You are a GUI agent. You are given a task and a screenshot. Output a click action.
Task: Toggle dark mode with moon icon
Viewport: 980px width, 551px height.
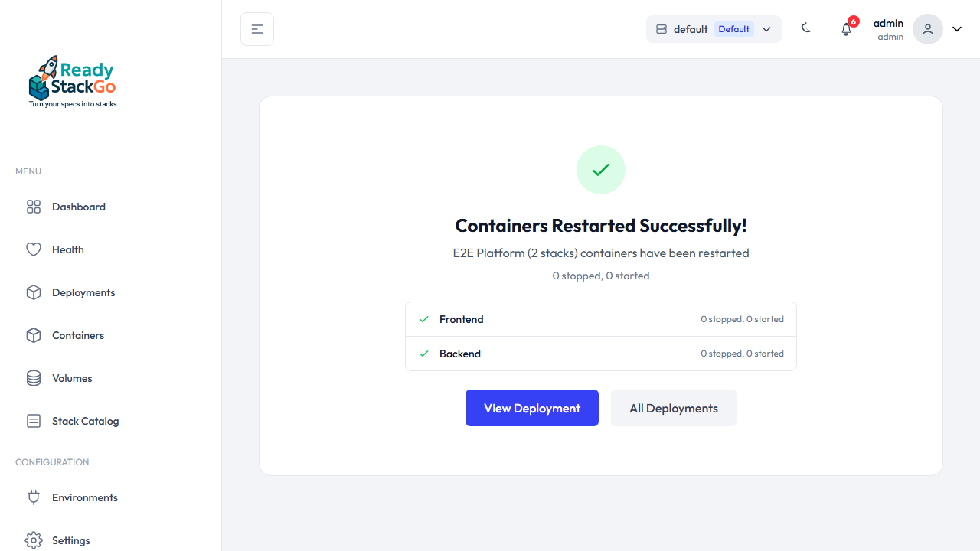point(806,28)
